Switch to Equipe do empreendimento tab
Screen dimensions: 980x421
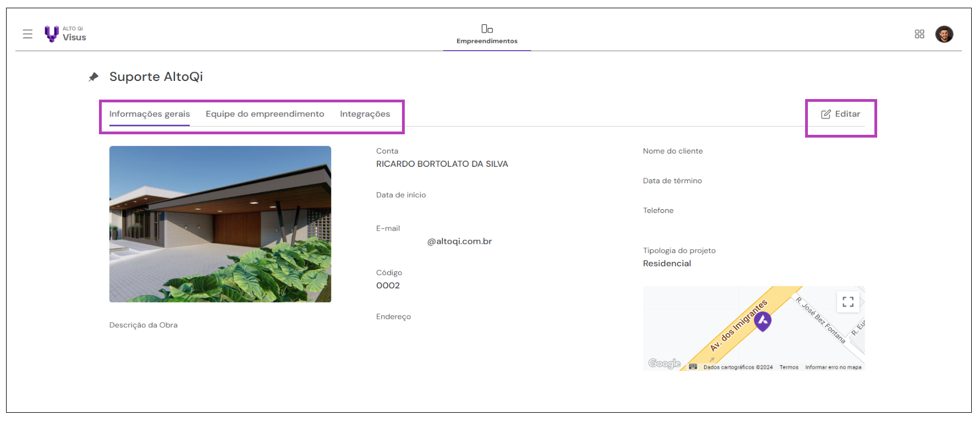click(265, 114)
